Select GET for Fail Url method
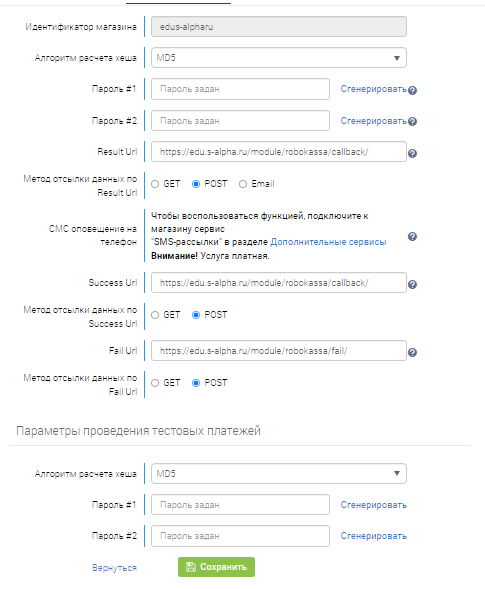This screenshot has height=589, width=485. coord(155,383)
